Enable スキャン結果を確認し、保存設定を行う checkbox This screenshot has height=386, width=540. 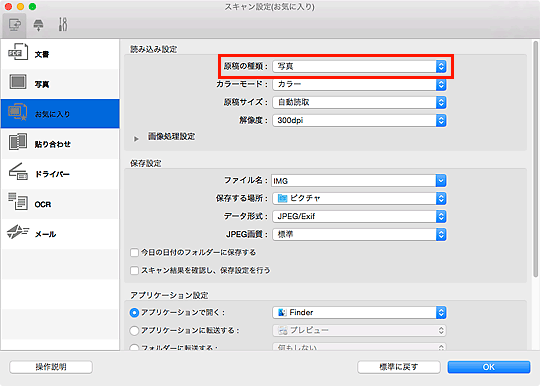[x=134, y=271]
